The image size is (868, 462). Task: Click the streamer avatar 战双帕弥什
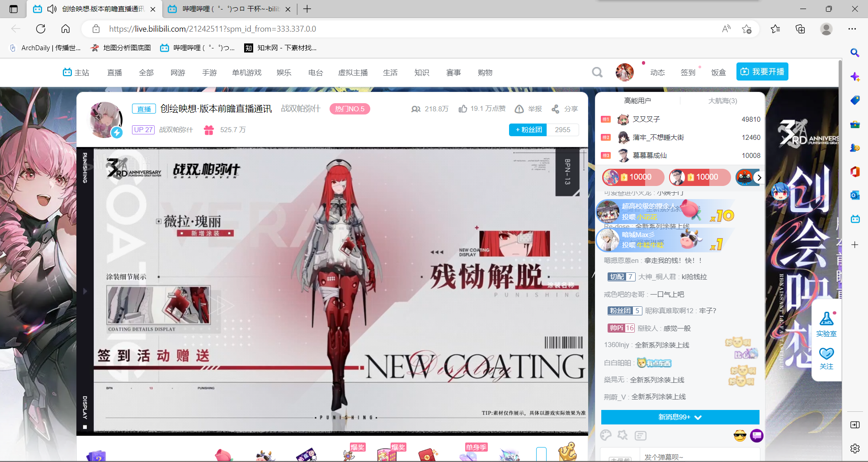[106, 119]
